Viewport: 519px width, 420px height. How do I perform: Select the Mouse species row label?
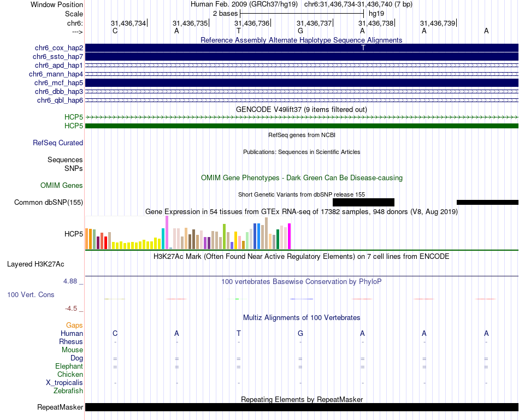pos(72,350)
